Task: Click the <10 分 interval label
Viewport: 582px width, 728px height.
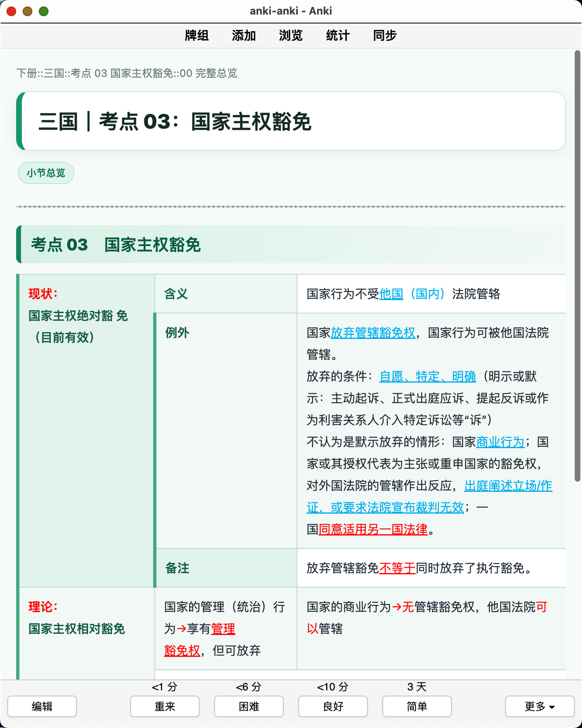Action: pyautogui.click(x=333, y=687)
